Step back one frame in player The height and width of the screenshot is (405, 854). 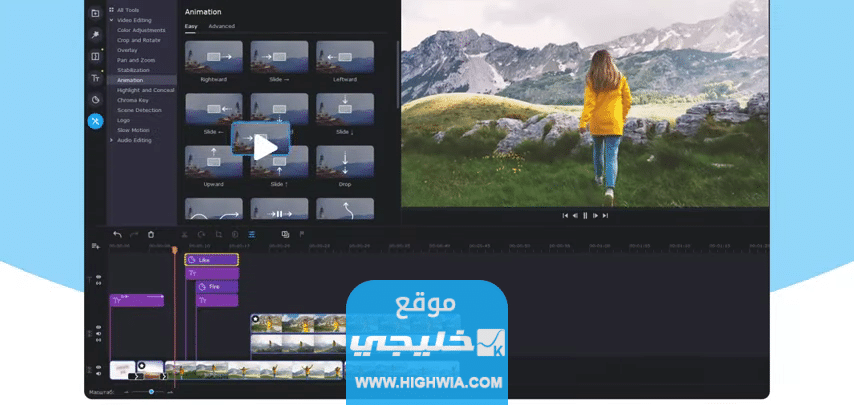(x=575, y=216)
